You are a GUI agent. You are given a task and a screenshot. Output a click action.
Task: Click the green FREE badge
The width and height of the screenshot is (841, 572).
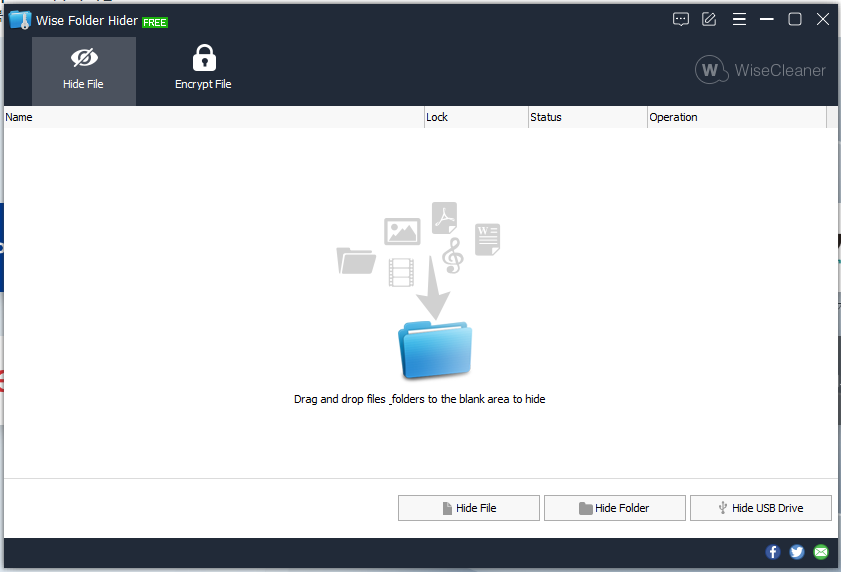point(155,23)
